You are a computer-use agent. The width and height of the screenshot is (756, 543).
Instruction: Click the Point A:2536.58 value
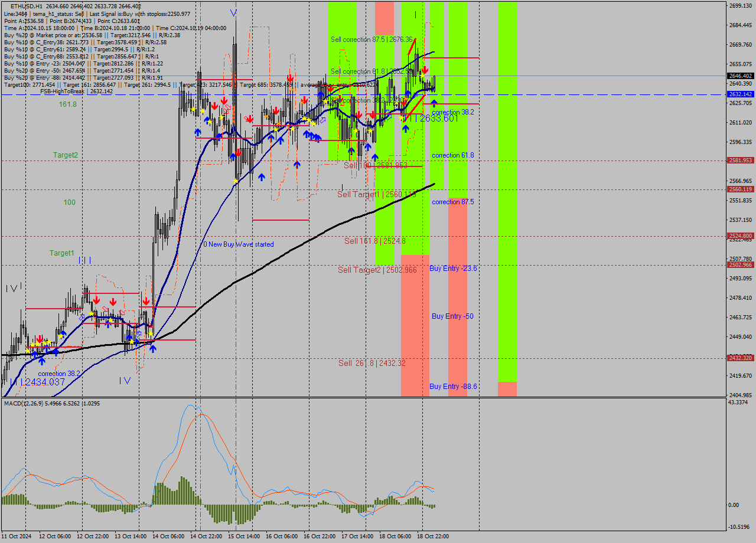click(24, 21)
